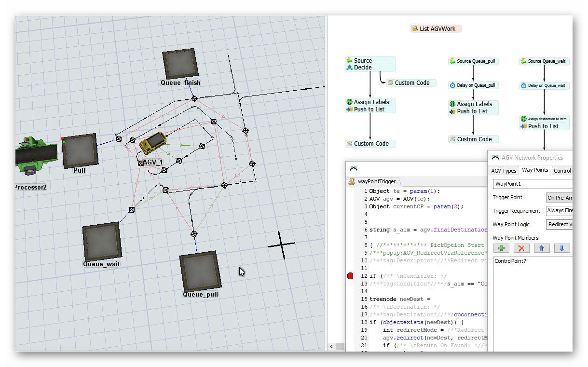Image resolution: width=588 pixels, height=367 pixels.
Task: Click the green plus add member button
Action: 501,248
